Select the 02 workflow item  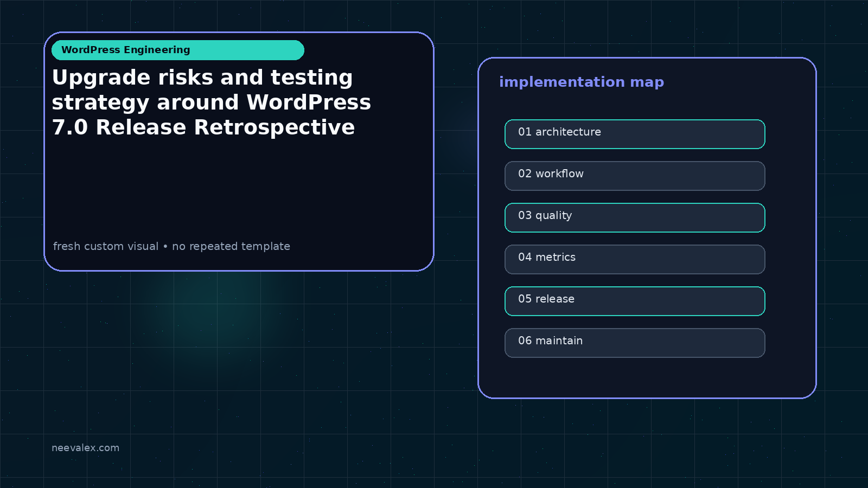(x=635, y=176)
